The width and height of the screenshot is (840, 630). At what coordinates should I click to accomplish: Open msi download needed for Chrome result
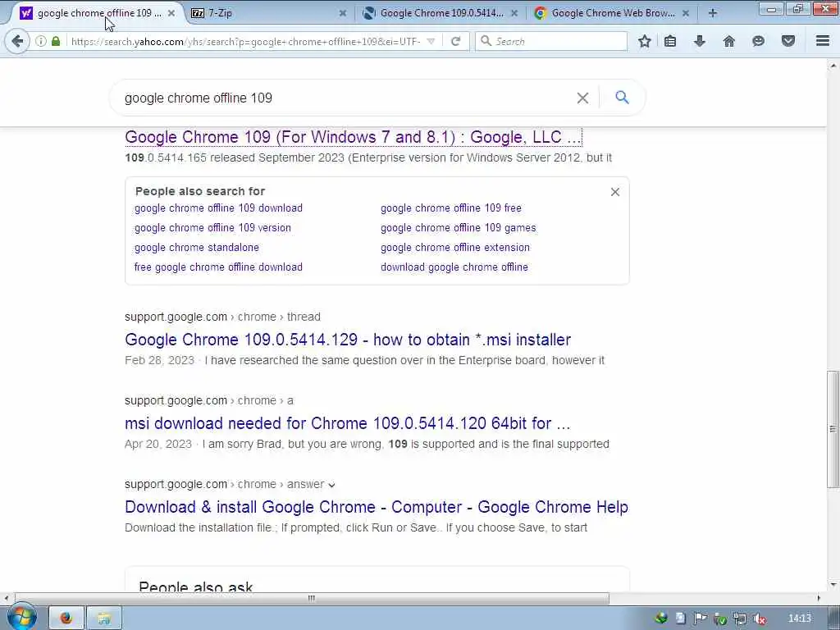[x=347, y=423]
